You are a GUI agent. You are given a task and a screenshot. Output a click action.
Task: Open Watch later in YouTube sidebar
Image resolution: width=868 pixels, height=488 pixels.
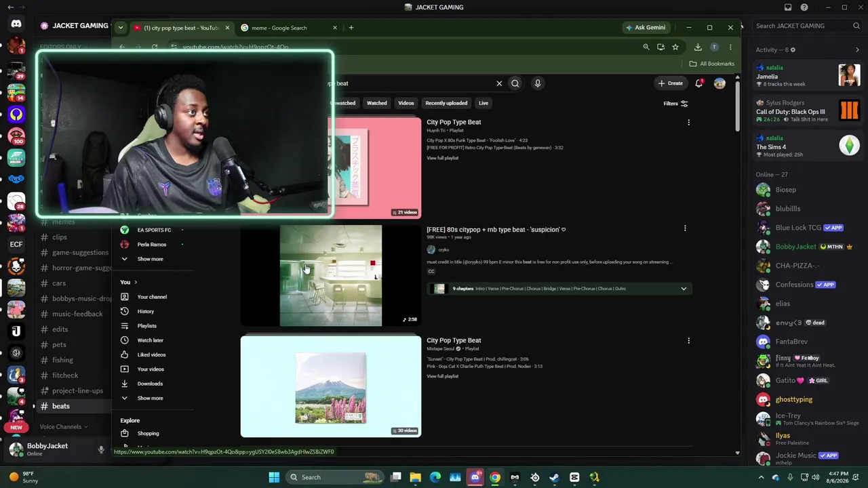150,340
